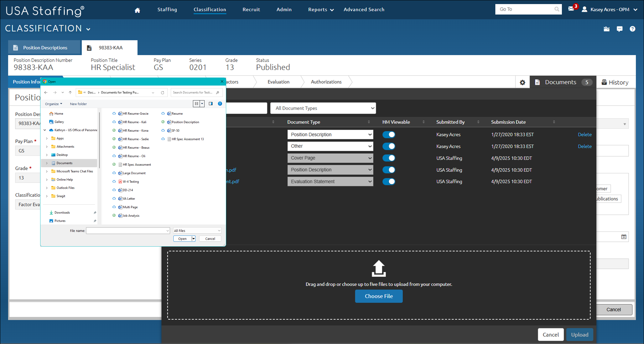Open the Recruit menu
644x344 pixels.
(251, 10)
